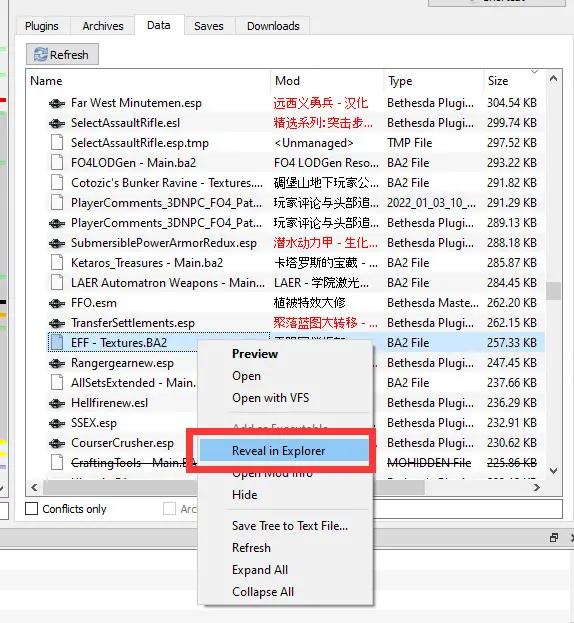Select the SSEX.esp file name

[x=94, y=423]
